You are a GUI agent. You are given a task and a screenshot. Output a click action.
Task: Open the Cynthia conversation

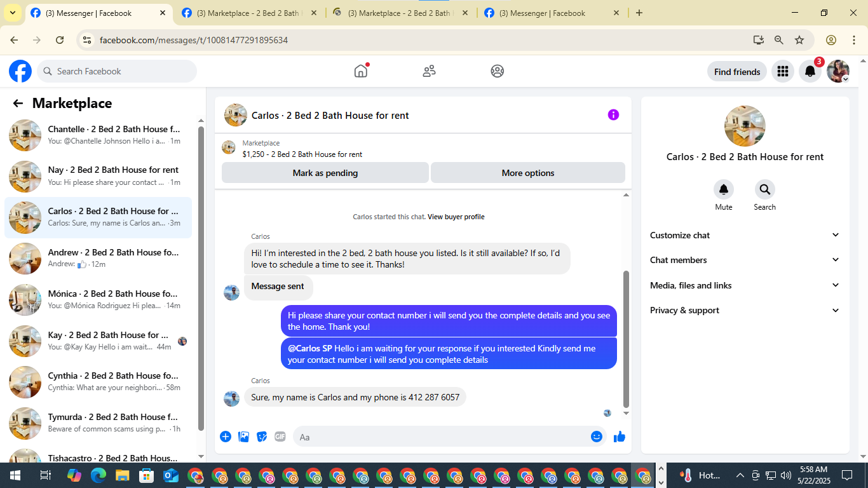[x=98, y=382]
